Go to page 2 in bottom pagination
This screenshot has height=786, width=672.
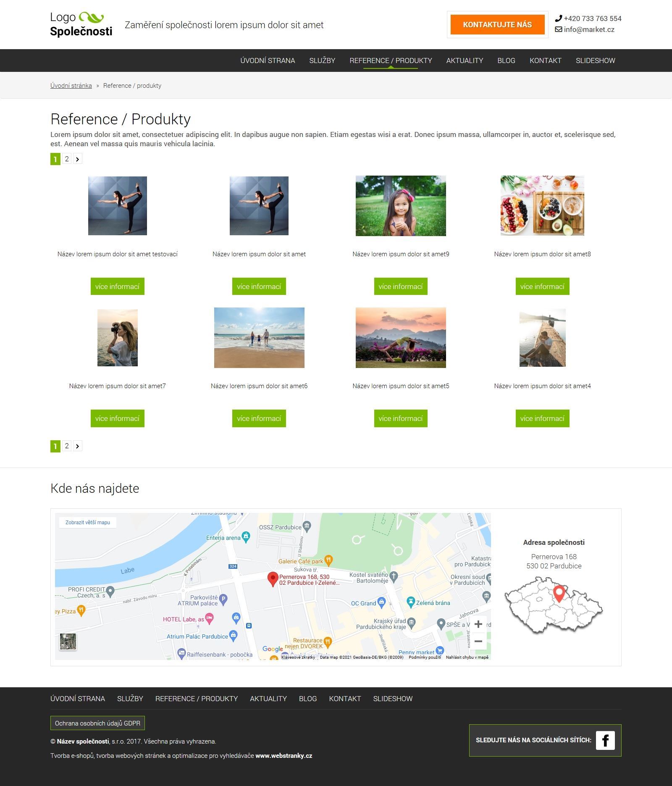point(67,446)
